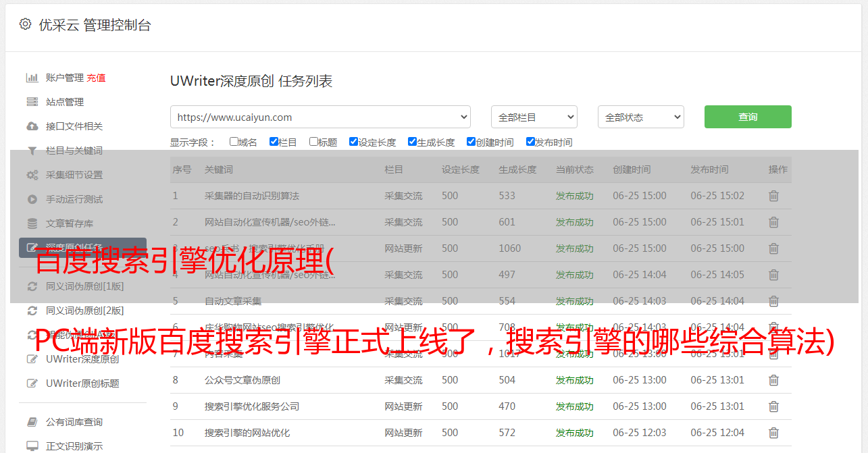This screenshot has width=868, height=453.
Task: Click the play icon for 手动运行测试
Action: pos(32,199)
